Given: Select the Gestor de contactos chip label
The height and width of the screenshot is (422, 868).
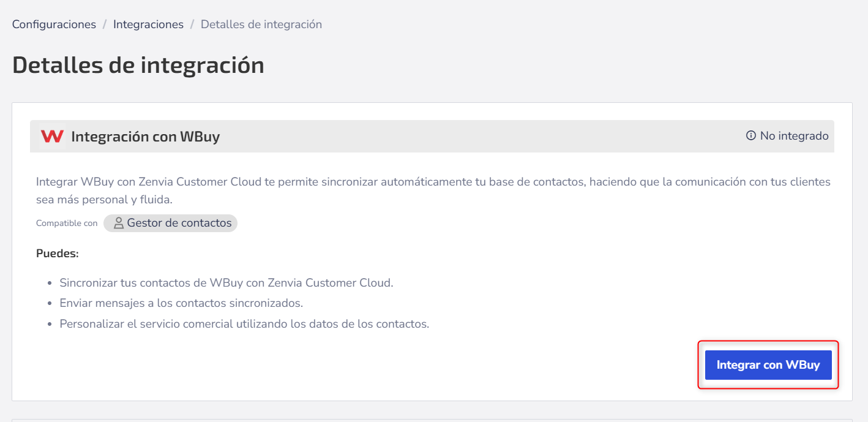Looking at the screenshot, I should pyautogui.click(x=179, y=223).
